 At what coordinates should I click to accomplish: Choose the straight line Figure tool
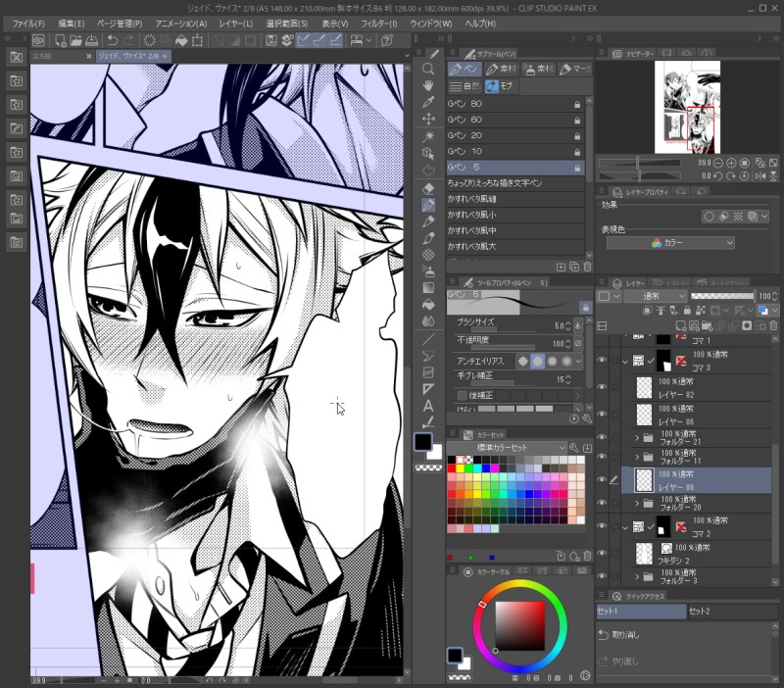click(428, 339)
